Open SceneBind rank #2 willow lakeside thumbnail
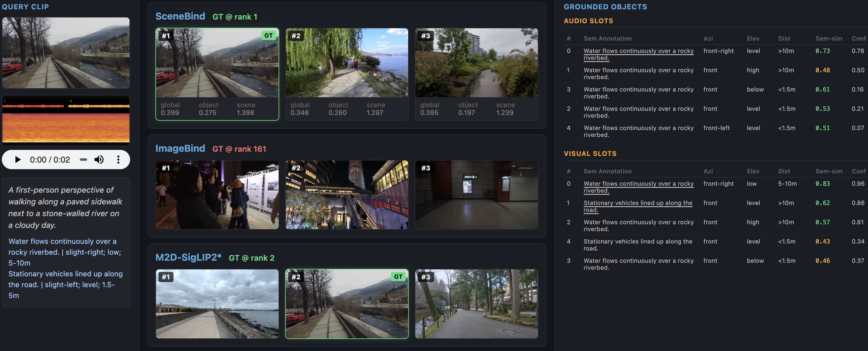Image resolution: width=868 pixels, height=351 pixels. (x=347, y=63)
